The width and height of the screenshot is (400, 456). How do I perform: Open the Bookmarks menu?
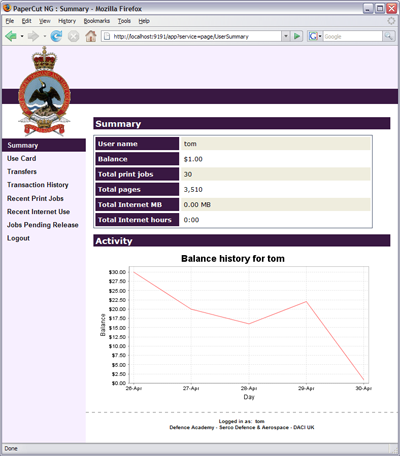97,21
